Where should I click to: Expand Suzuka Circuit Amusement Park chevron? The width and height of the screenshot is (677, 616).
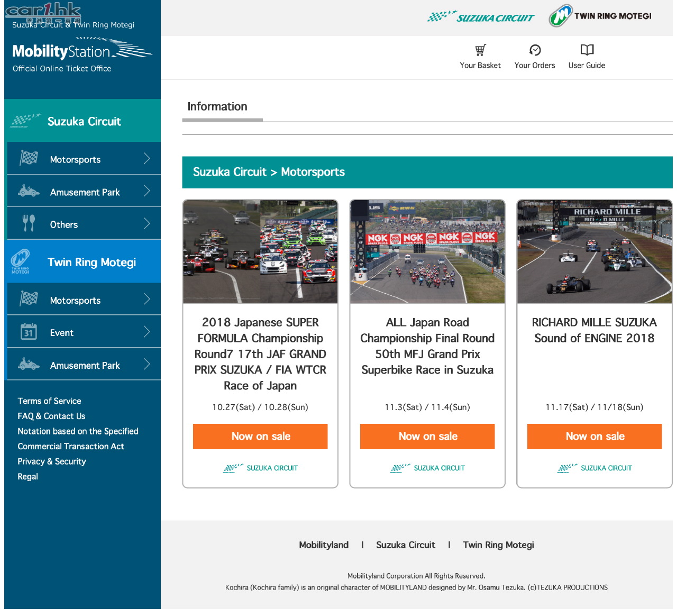click(147, 191)
